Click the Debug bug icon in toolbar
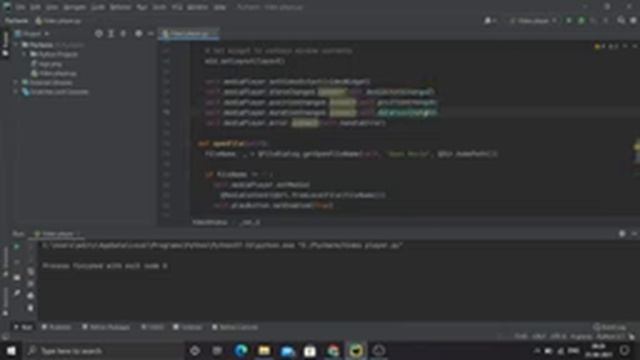The image size is (640, 360). point(581,20)
